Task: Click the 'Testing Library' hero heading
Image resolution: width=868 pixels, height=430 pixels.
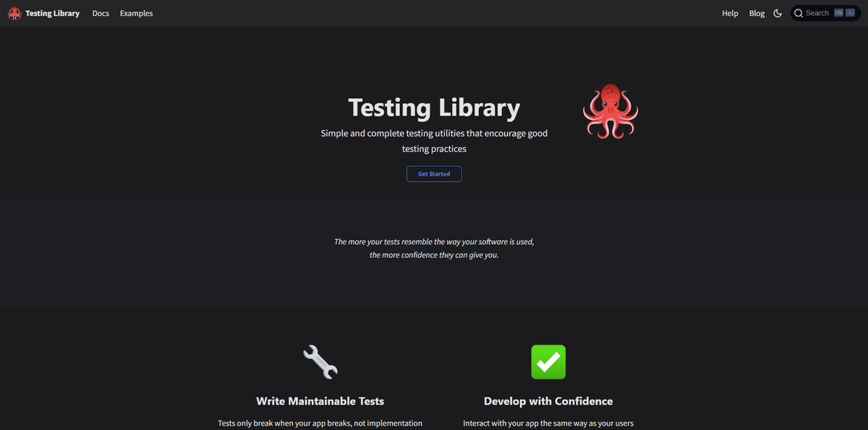Action: [434, 108]
